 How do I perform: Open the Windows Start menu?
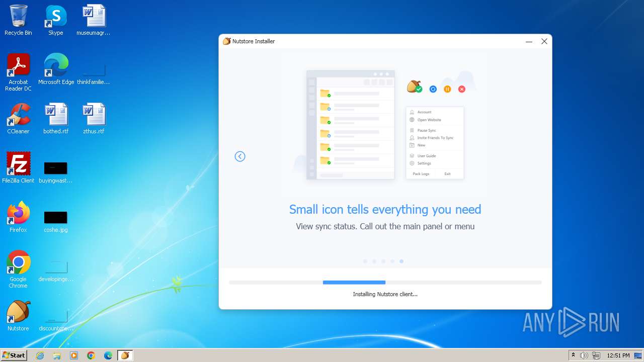pyautogui.click(x=14, y=355)
